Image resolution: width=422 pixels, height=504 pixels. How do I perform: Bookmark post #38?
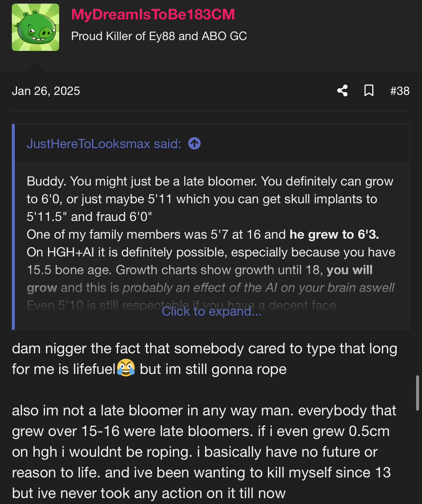pyautogui.click(x=369, y=91)
